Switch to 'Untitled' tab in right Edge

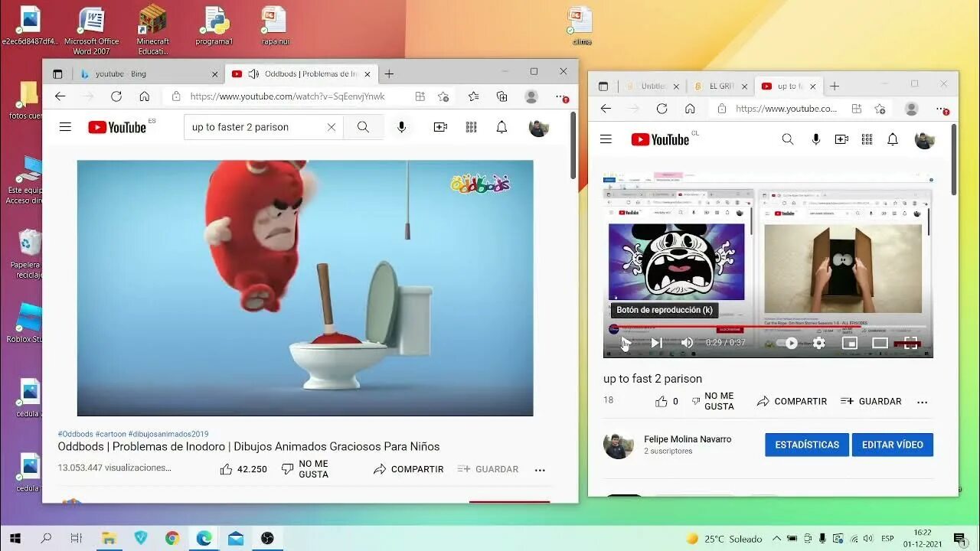point(652,86)
